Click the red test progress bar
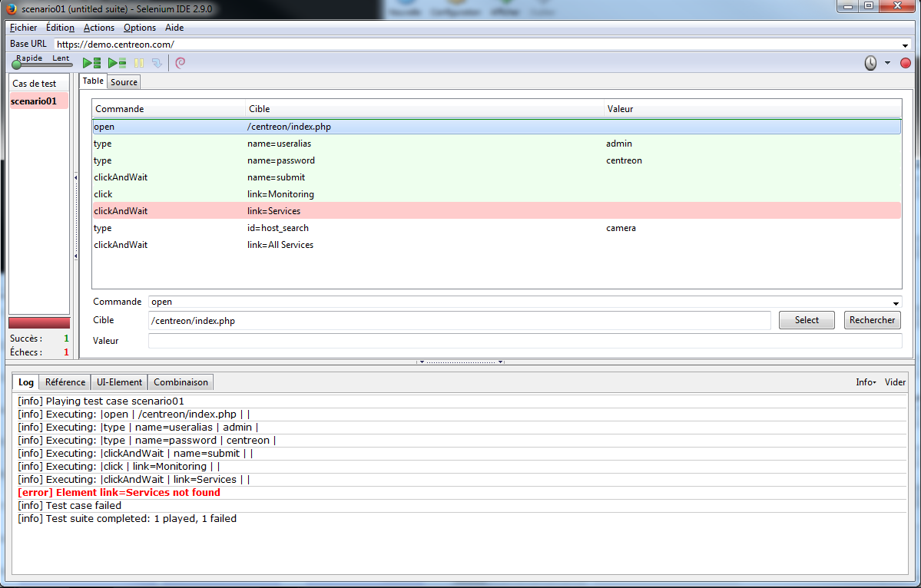 pyautogui.click(x=39, y=322)
